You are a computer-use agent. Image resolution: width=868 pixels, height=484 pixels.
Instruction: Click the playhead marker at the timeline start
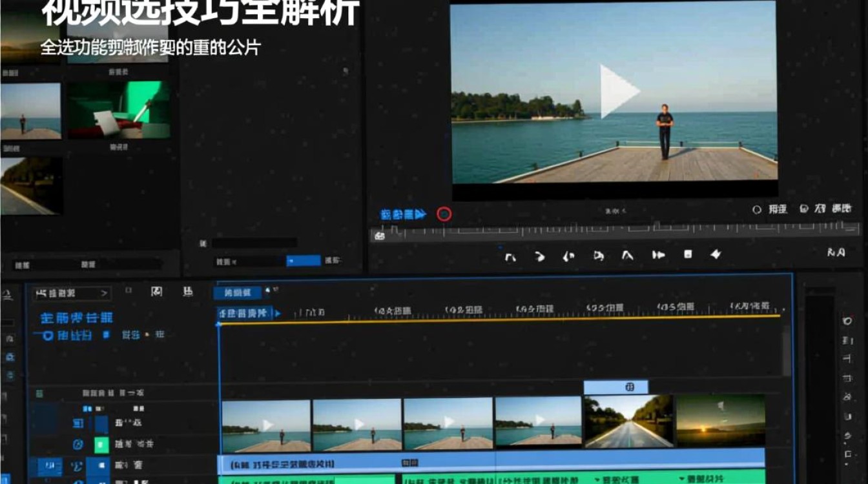click(x=219, y=323)
